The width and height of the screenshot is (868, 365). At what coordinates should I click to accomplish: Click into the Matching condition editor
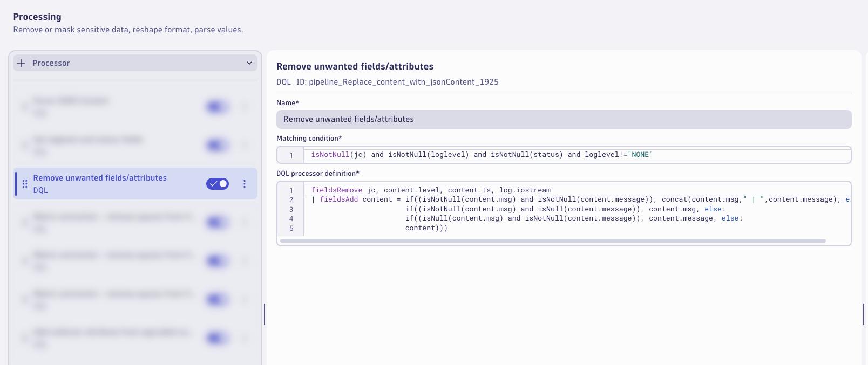[578, 155]
